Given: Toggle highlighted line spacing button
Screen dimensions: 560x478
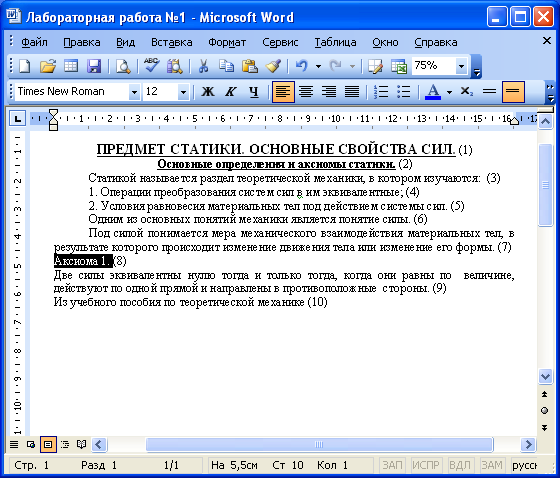Looking at the screenshot, I should pyautogui.click(x=513, y=92).
